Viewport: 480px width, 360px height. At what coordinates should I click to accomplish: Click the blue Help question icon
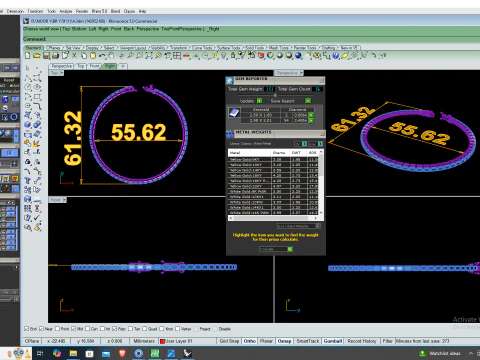pyautogui.click(x=336, y=56)
